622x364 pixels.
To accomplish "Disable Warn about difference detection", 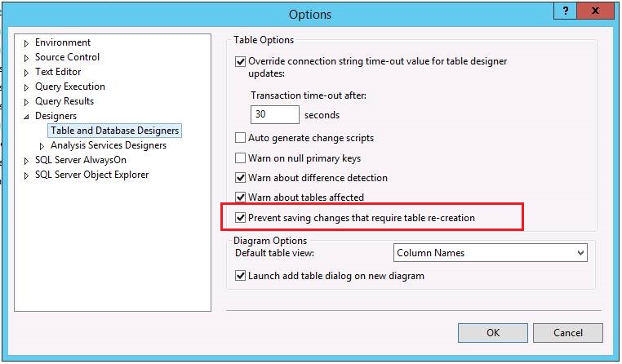I will coord(240,177).
